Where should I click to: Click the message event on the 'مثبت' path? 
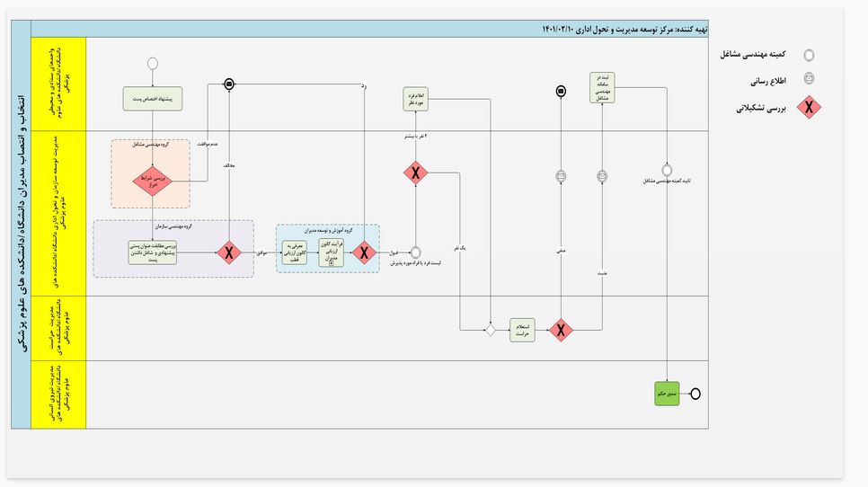pyautogui.click(x=602, y=176)
